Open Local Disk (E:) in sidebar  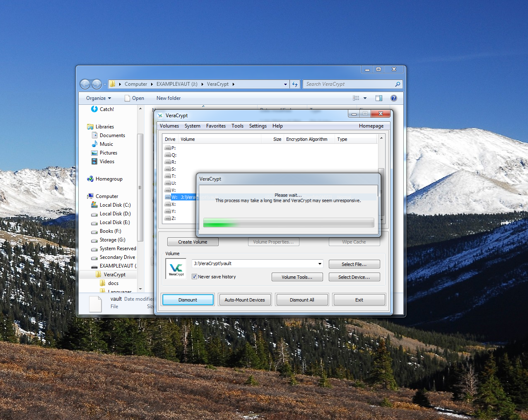pos(111,222)
